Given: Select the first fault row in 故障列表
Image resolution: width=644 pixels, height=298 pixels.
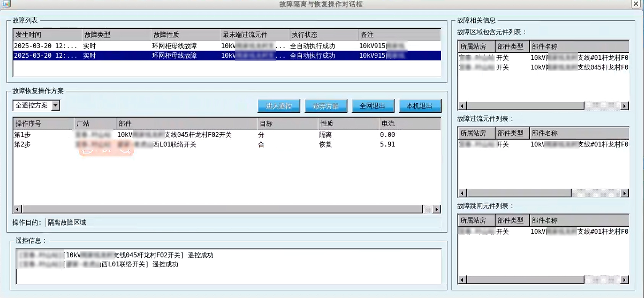Looking at the screenshot, I should [x=227, y=46].
